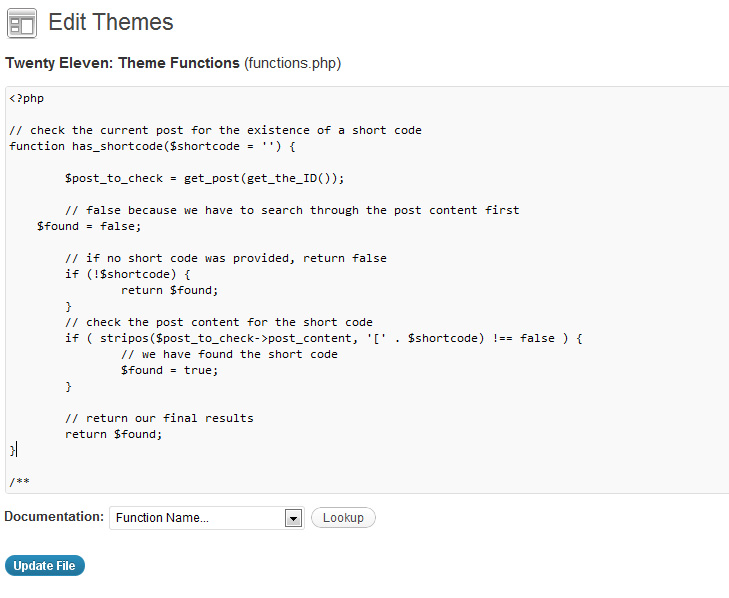Image resolution: width=729 pixels, height=598 pixels.
Task: Click the $post_to_check = get_post line
Action: pos(205,179)
